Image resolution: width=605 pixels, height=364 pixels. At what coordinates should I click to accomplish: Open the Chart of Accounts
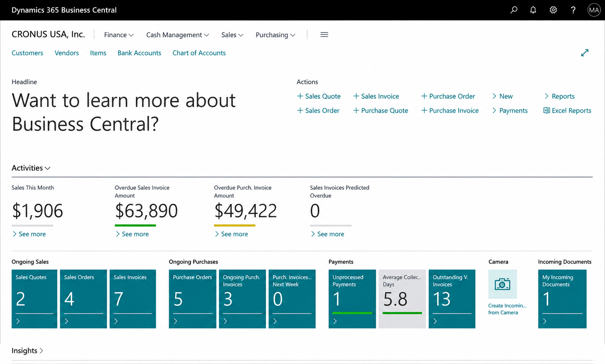click(199, 53)
